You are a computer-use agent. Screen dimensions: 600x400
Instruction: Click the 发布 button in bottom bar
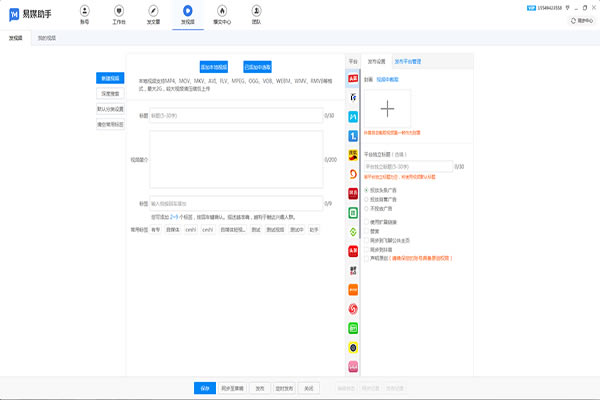[260, 388]
